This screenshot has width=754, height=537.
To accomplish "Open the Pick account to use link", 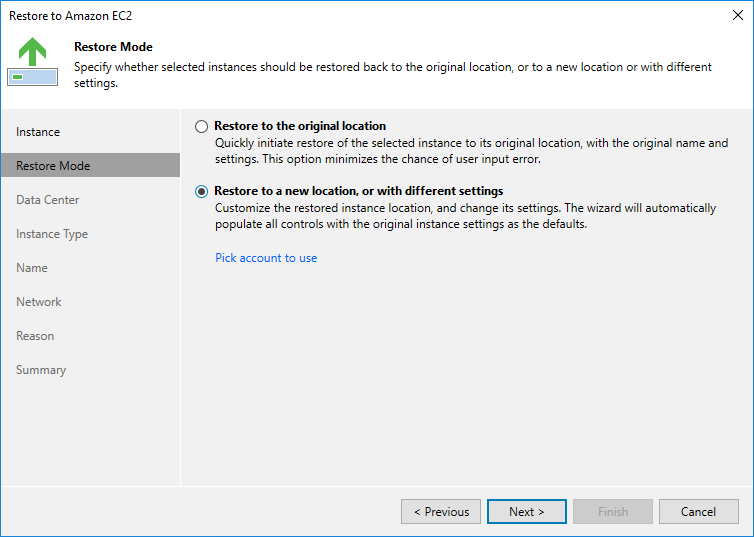I will coord(266,258).
